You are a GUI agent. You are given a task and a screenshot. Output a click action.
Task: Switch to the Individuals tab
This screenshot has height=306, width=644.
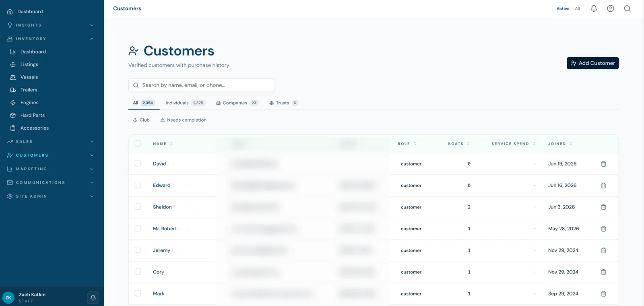tap(185, 103)
